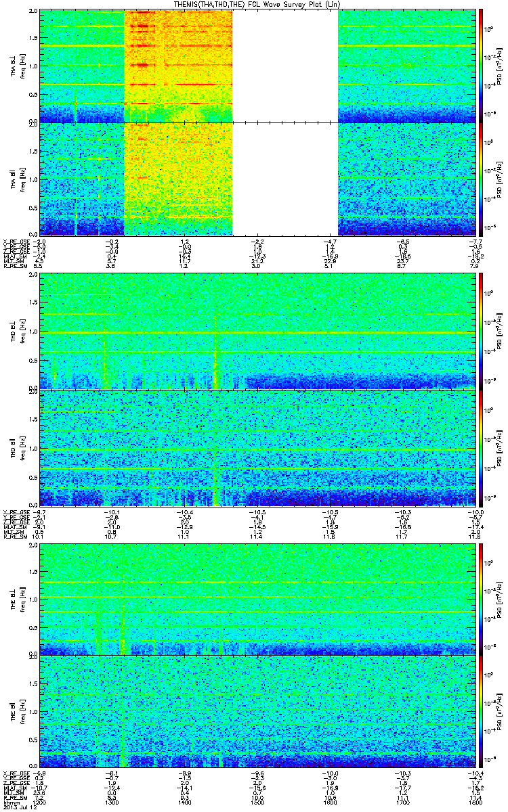The height and width of the screenshot is (812, 508).
Task: Select the 'THD BII freq [Hz]' axis label
Action: click(17, 447)
